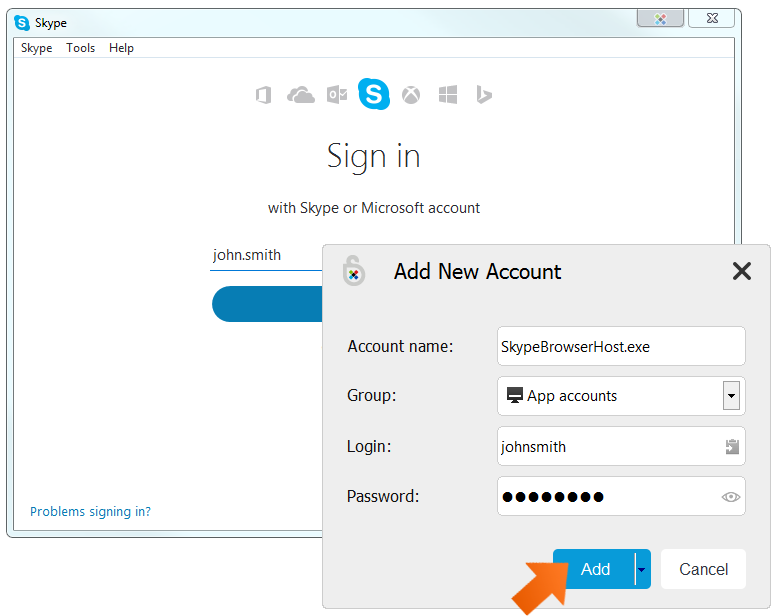Open the Tools menu
The height and width of the screenshot is (616, 779).
(x=80, y=48)
